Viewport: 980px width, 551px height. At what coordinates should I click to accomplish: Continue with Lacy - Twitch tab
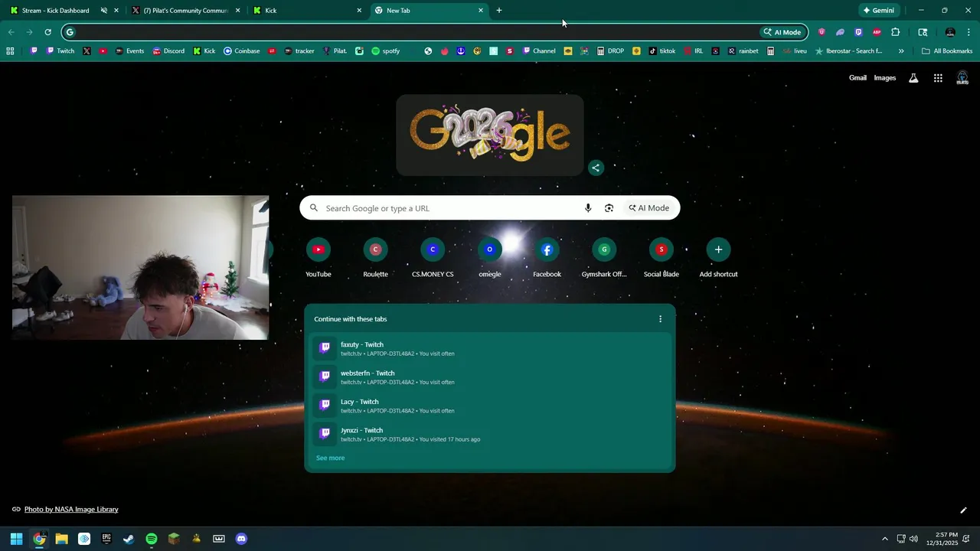490,406
